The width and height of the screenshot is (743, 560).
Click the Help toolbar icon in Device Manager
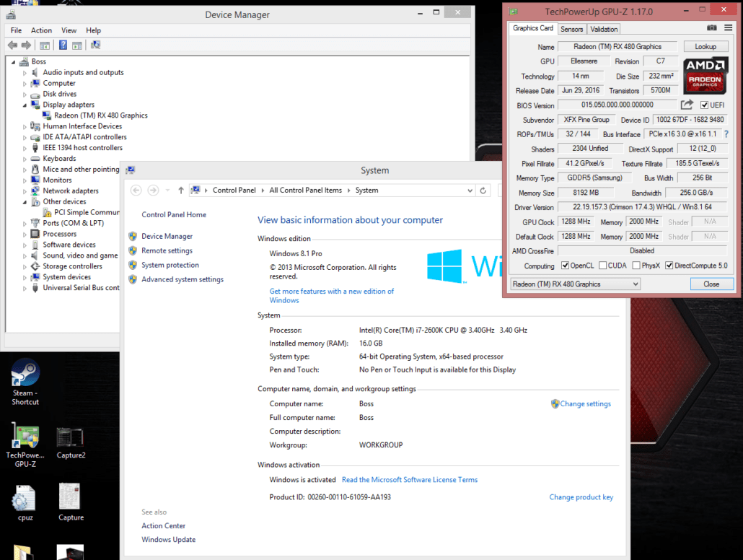[63, 45]
